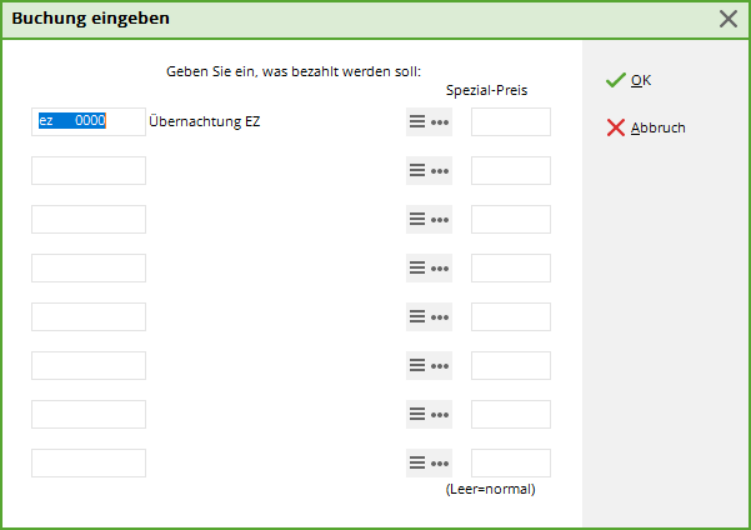Cancel with the Abbruch button
The width and height of the screenshot is (751, 530).
coord(646,128)
